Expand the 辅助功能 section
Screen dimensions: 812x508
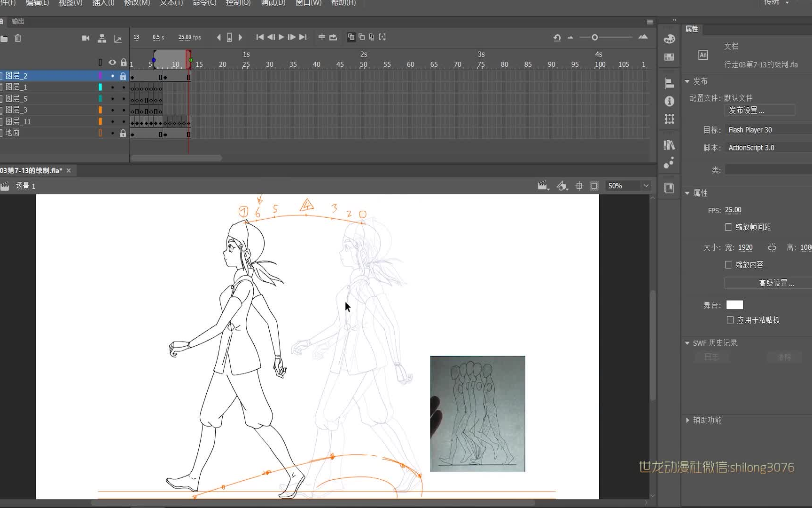pos(687,420)
